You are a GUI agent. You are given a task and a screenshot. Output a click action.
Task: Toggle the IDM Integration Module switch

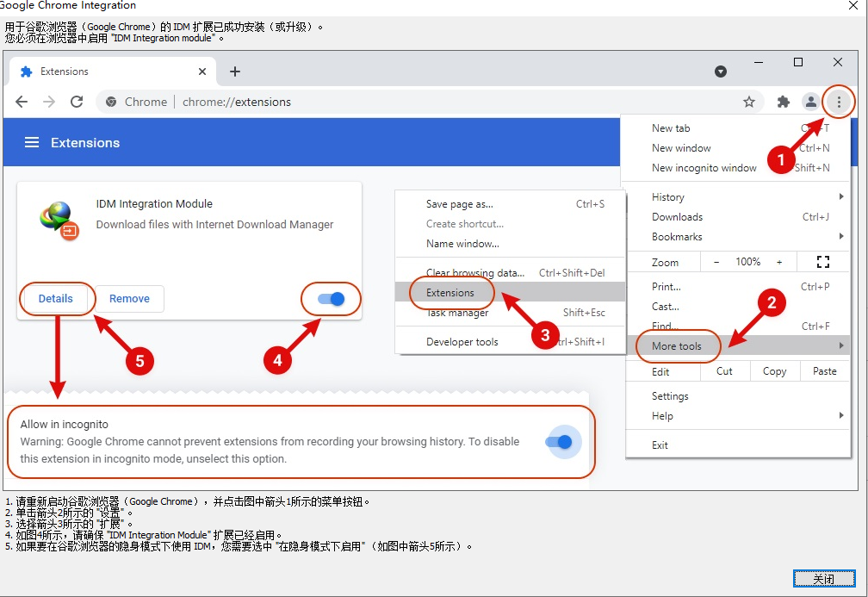pyautogui.click(x=331, y=299)
